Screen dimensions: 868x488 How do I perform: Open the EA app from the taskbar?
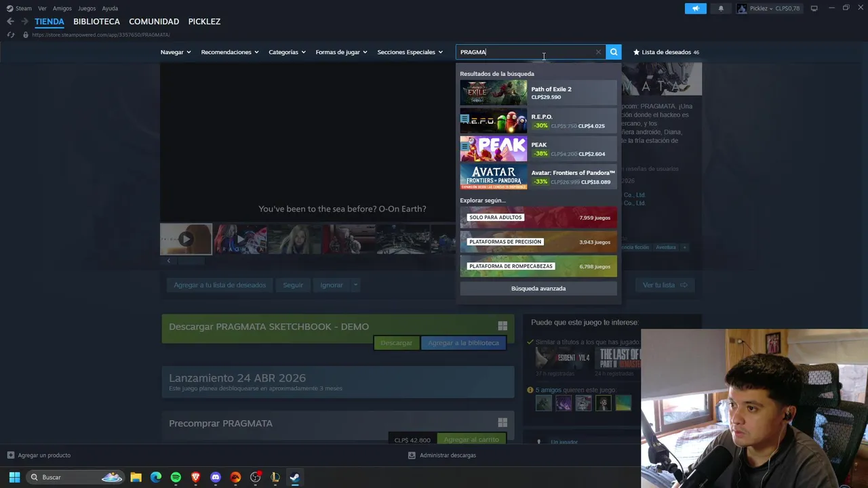pyautogui.click(x=235, y=477)
